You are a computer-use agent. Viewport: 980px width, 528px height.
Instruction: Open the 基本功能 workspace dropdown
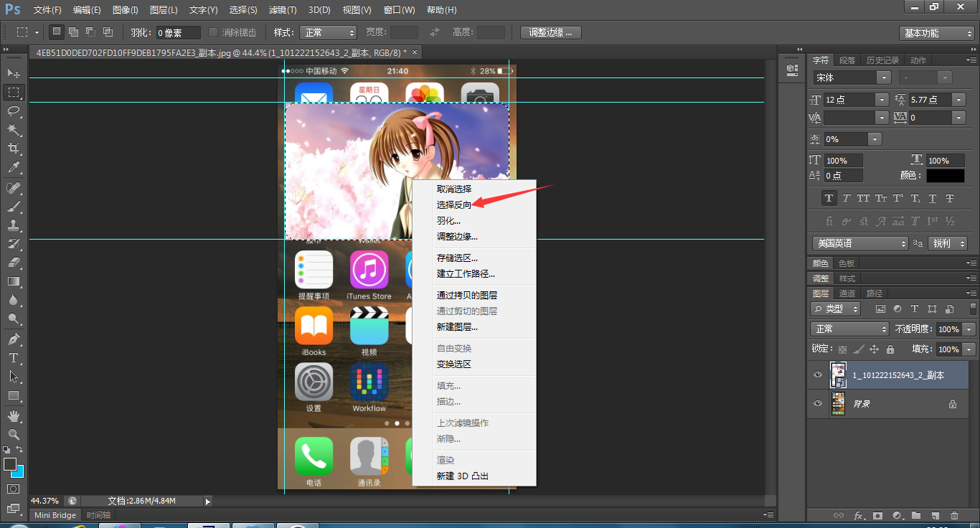936,33
